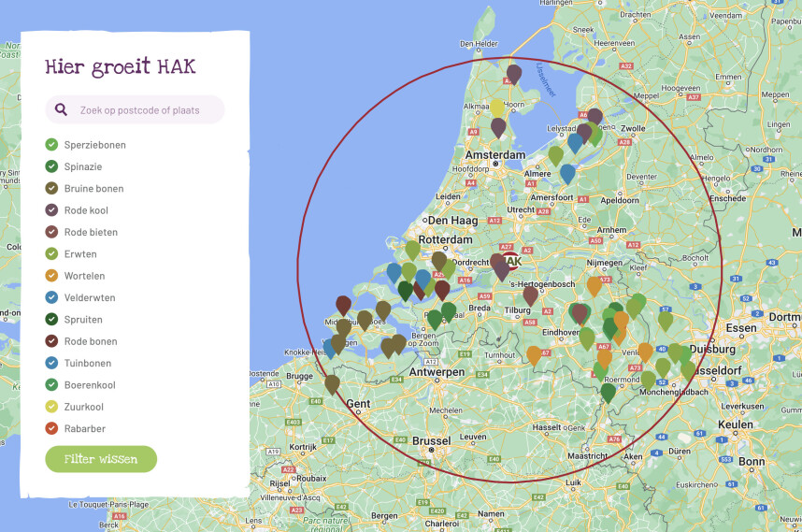Image resolution: width=802 pixels, height=532 pixels.
Task: Uncheck the Rode kool filter
Action: tap(51, 210)
